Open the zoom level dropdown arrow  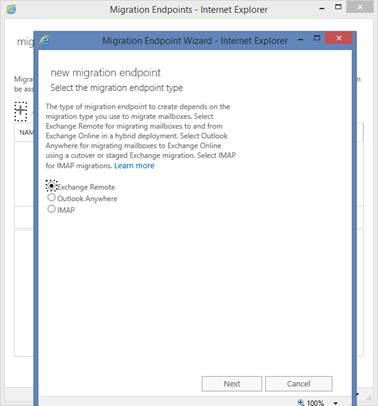point(336,403)
